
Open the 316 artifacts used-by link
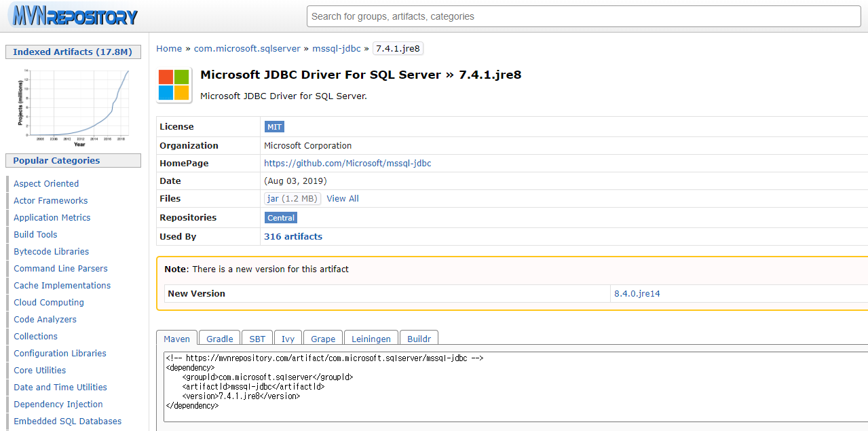click(293, 237)
